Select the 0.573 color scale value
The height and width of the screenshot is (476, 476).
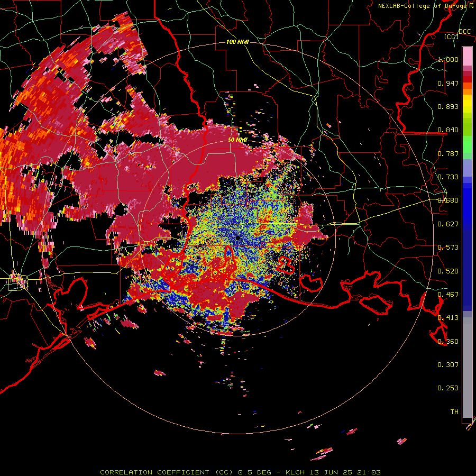click(x=448, y=248)
